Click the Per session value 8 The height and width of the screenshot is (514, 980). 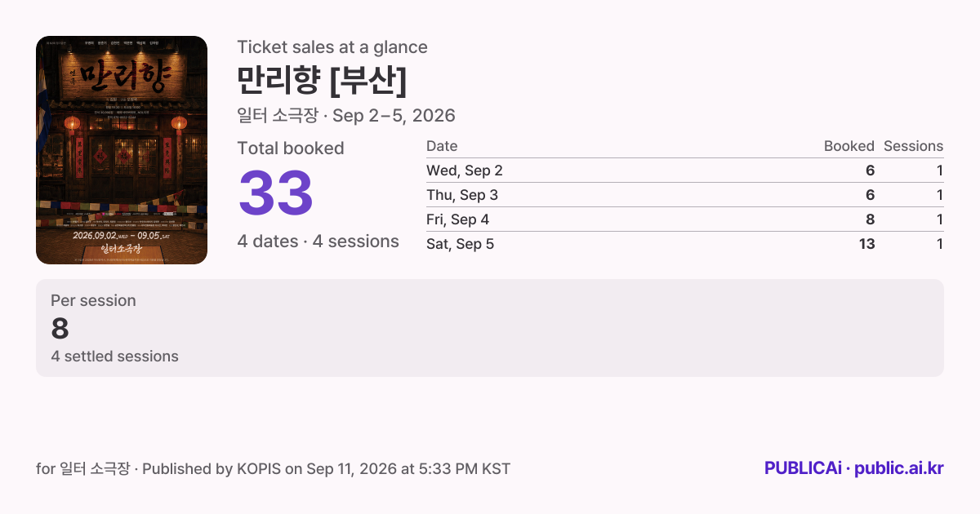60,329
